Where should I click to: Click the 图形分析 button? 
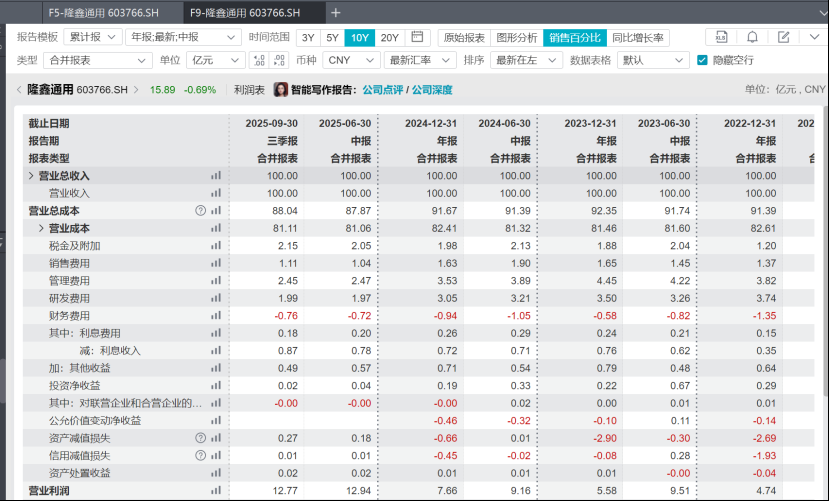tap(516, 38)
